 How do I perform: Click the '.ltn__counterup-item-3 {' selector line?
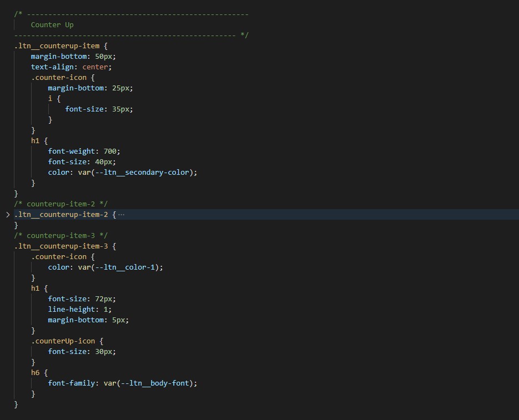tap(65, 246)
